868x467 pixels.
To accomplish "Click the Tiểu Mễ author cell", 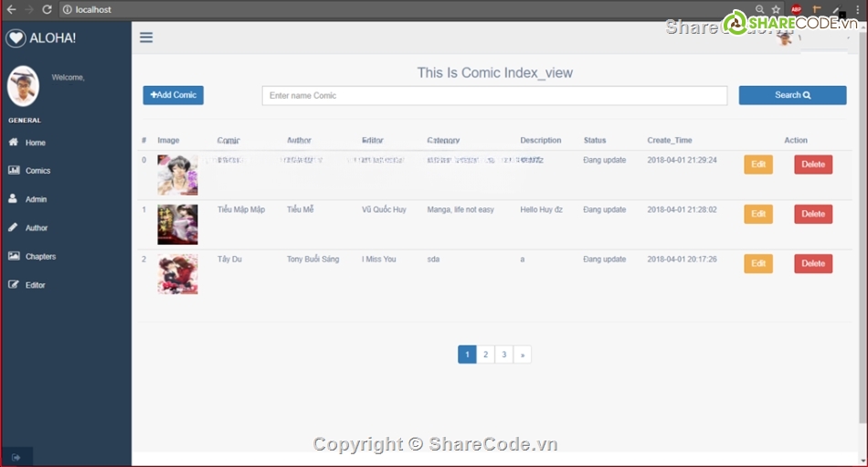I will click(x=300, y=209).
